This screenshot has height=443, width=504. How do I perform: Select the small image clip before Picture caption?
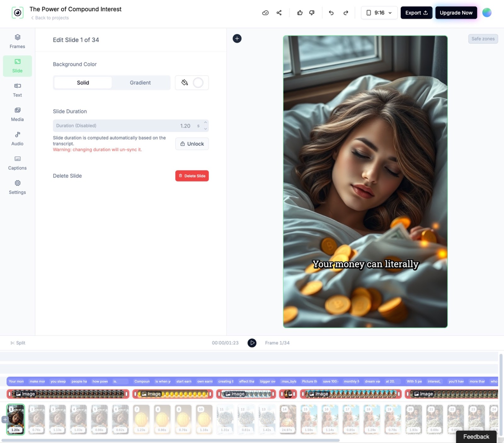(288, 394)
